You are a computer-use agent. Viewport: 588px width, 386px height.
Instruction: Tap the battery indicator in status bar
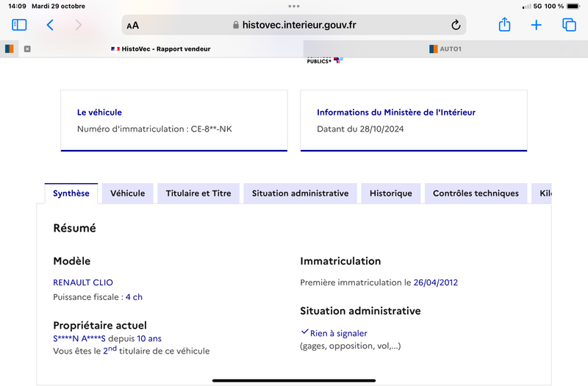pyautogui.click(x=573, y=6)
